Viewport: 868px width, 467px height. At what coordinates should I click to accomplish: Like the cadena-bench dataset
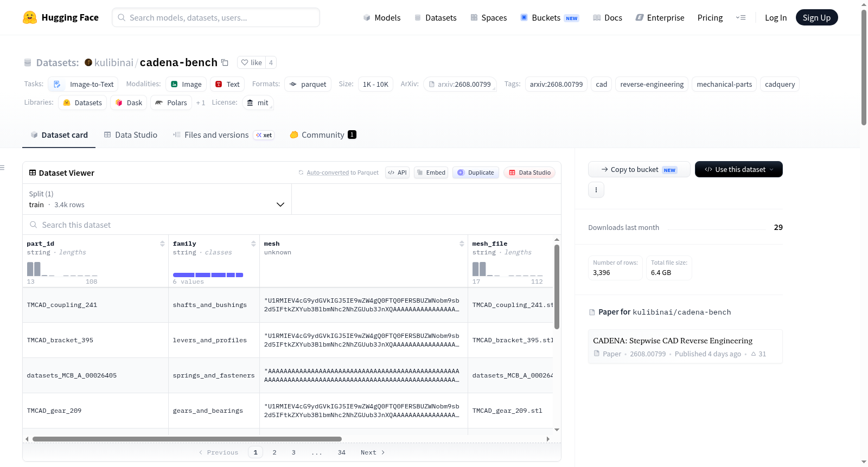pos(251,62)
